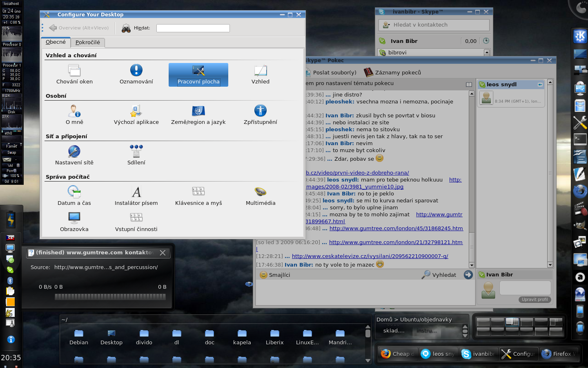The height and width of the screenshot is (368, 588).
Task: Open Země/region a jazyk settings
Action: tap(198, 115)
